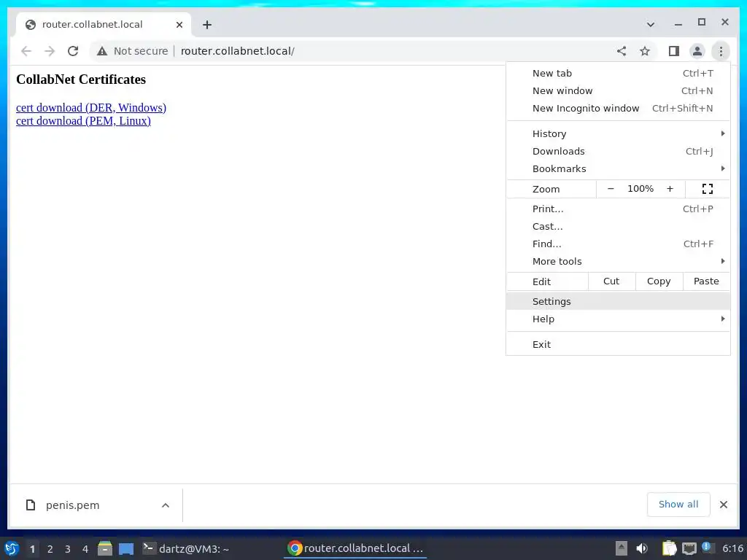
Task: Reload the page with refresh icon
Action: [x=73, y=51]
